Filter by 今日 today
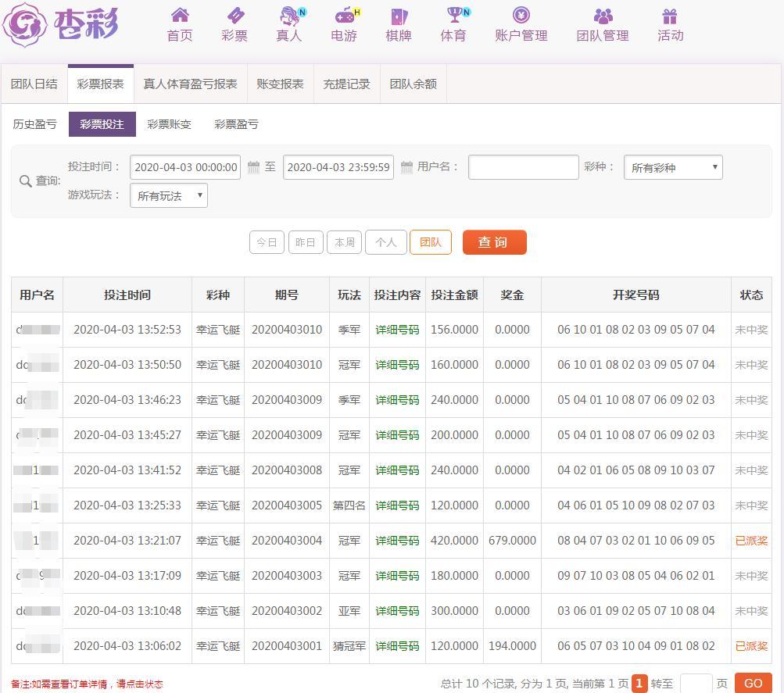 pos(267,242)
